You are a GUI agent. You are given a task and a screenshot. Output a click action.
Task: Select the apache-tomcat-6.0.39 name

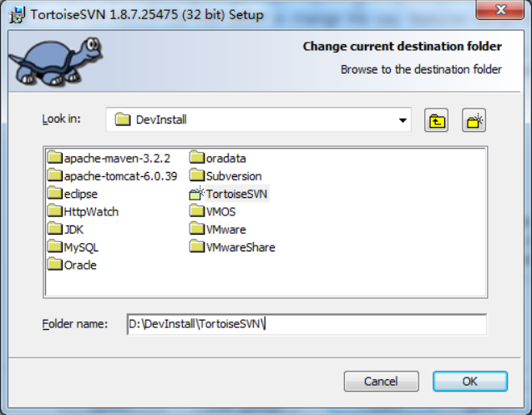point(120,176)
